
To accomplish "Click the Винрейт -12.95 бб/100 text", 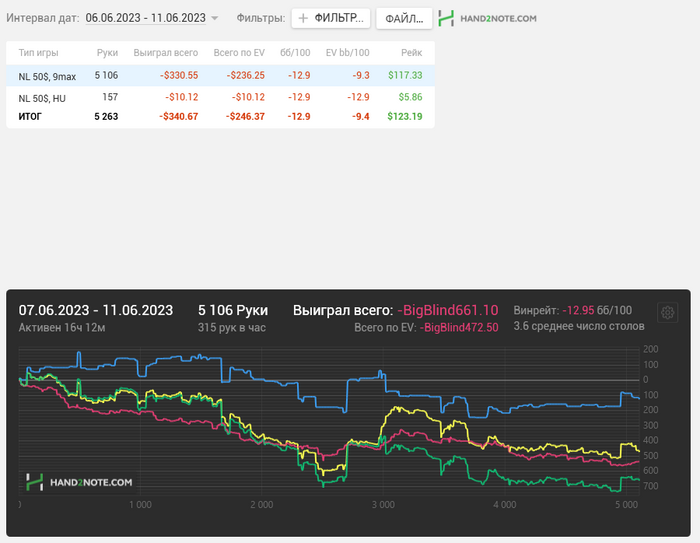I will click(573, 310).
